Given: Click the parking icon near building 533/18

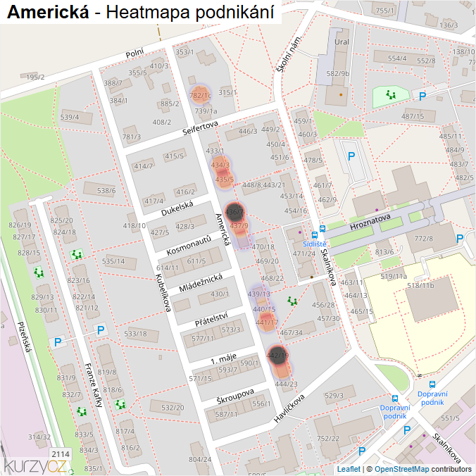Looking at the screenshot, I should [x=101, y=330].
